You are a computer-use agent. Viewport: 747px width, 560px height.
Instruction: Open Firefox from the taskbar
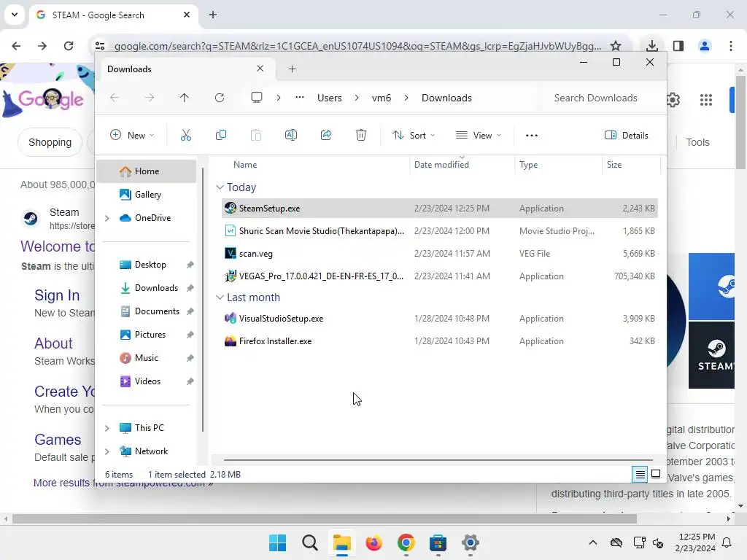point(374,542)
